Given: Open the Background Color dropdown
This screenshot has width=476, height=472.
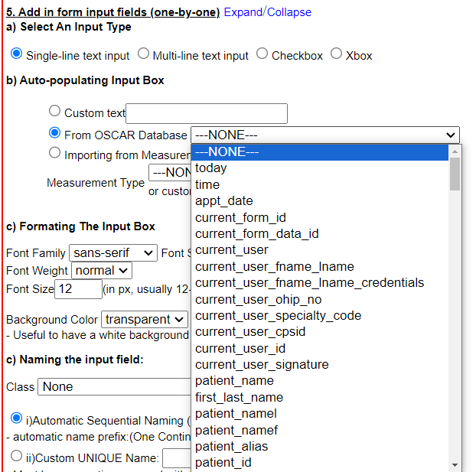Looking at the screenshot, I should tap(145, 319).
